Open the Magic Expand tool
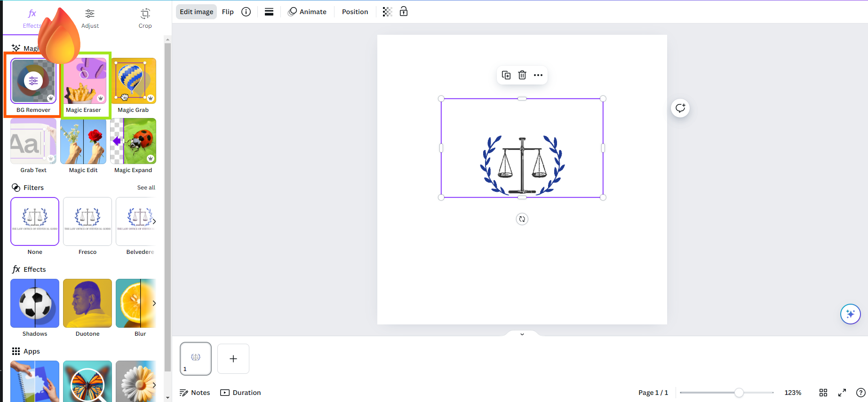The height and width of the screenshot is (402, 868). [x=133, y=146]
